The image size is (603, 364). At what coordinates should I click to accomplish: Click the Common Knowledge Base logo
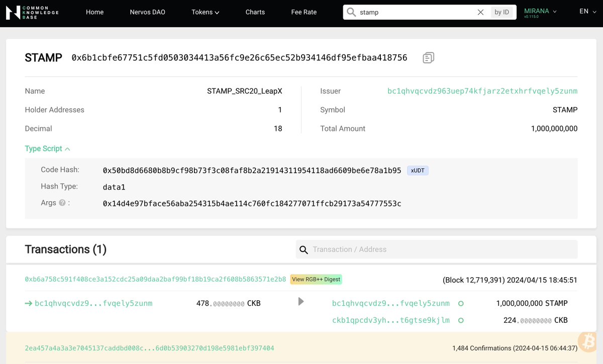coord(31,13)
